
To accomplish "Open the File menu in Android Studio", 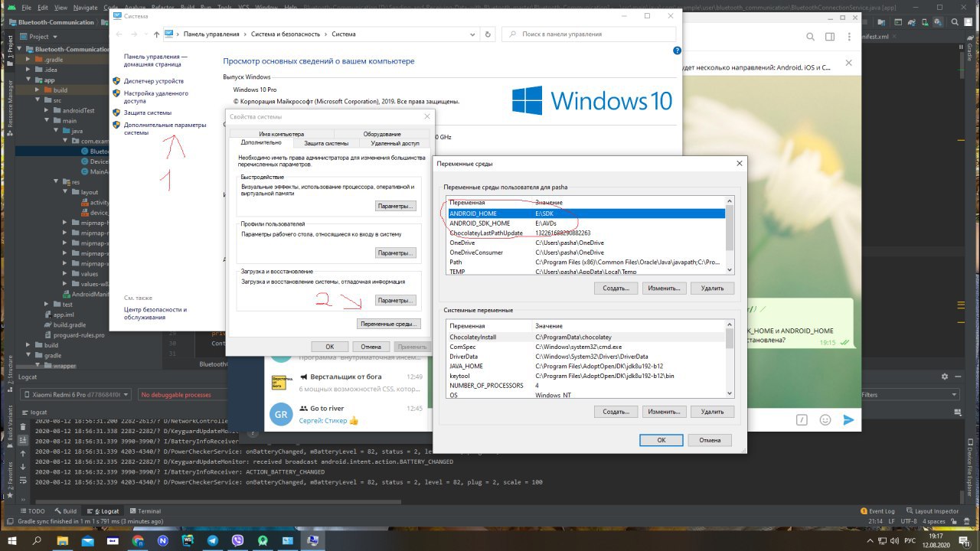I will tap(26, 7).
